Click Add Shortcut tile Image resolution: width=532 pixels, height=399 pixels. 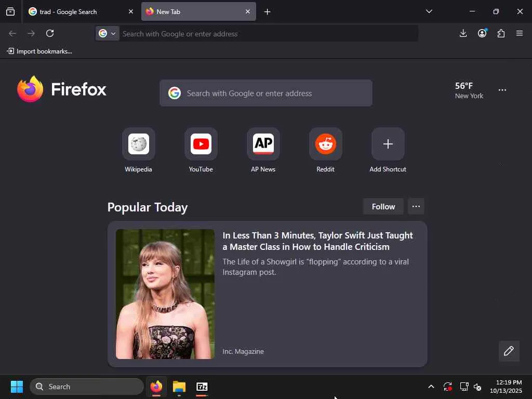388,150
